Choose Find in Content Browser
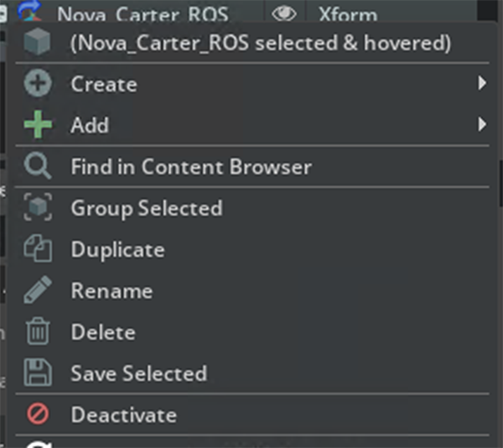 (x=191, y=167)
